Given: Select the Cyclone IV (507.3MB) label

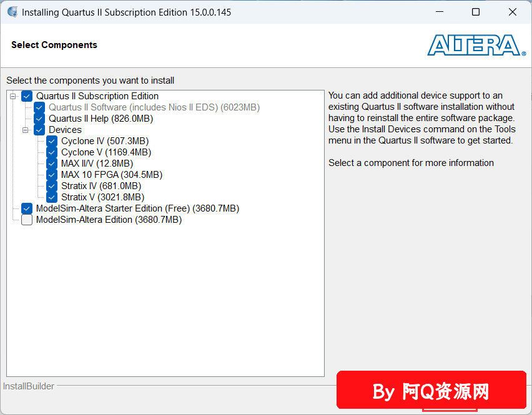Looking at the screenshot, I should pyautogui.click(x=105, y=141).
